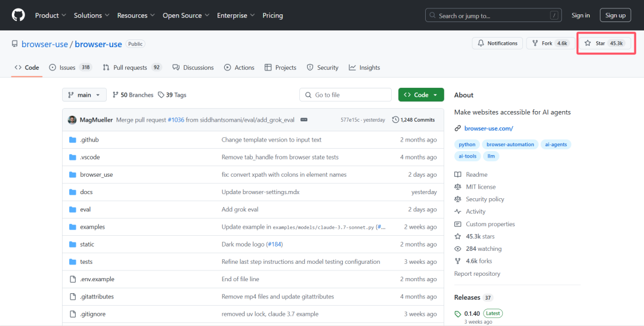Image resolution: width=644 pixels, height=326 pixels.
Task: Open pull request #1036 link
Action: [x=176, y=120]
